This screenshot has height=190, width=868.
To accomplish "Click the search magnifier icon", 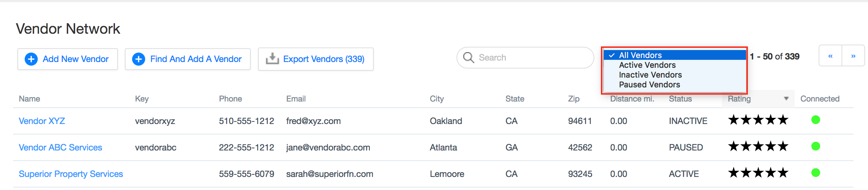I will point(468,58).
